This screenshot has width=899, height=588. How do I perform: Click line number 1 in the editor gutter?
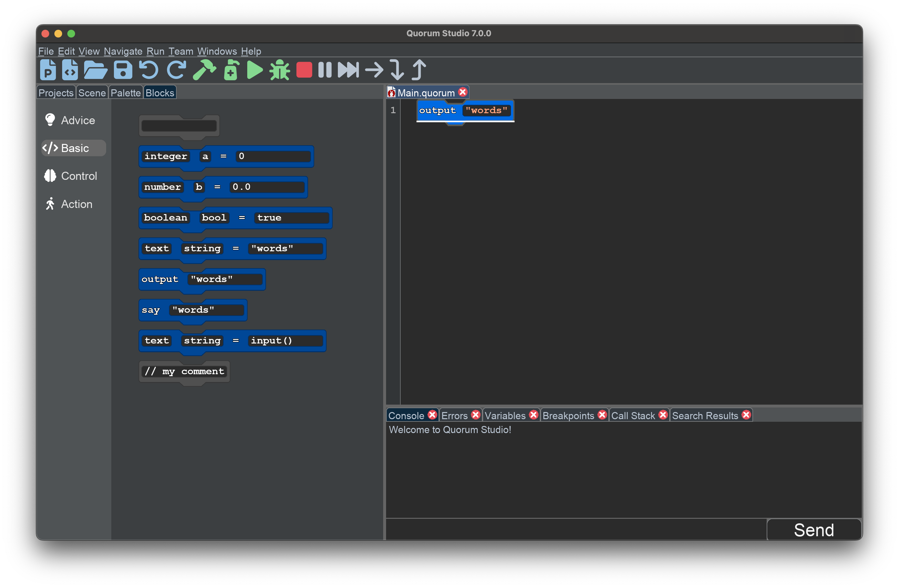[x=393, y=110]
